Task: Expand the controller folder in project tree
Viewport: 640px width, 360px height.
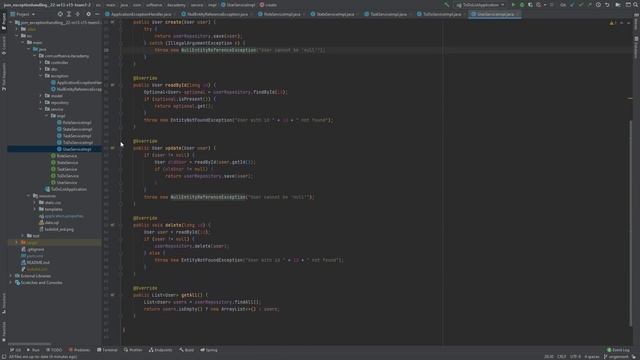Action: click(41, 62)
